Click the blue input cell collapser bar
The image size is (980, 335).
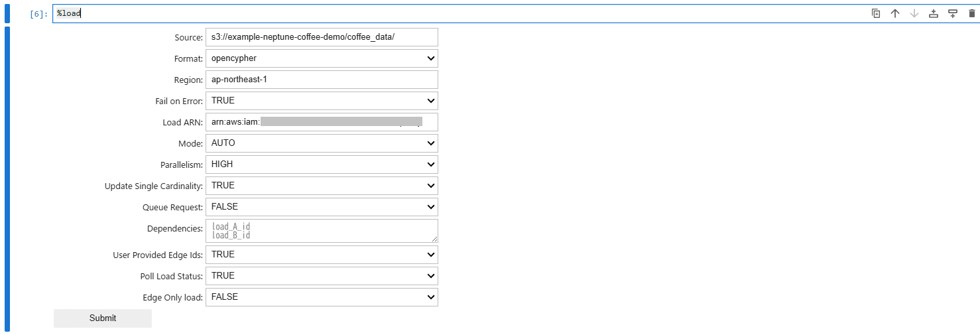tap(7, 13)
